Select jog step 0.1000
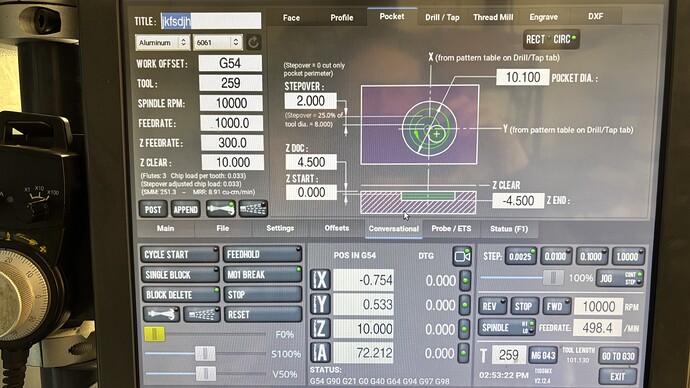Screen dimensions: 690x388 coord(592,256)
